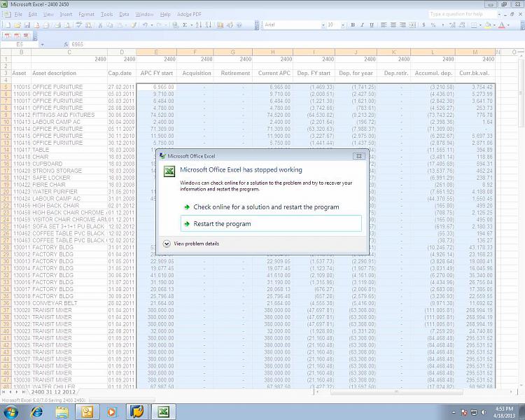Apply Currency Style with dollar icon
Screen dimensions: 525x420
pyautogui.click(x=424, y=25)
